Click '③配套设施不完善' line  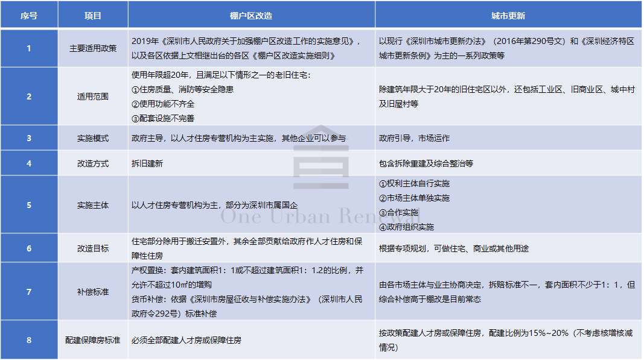click(x=162, y=118)
